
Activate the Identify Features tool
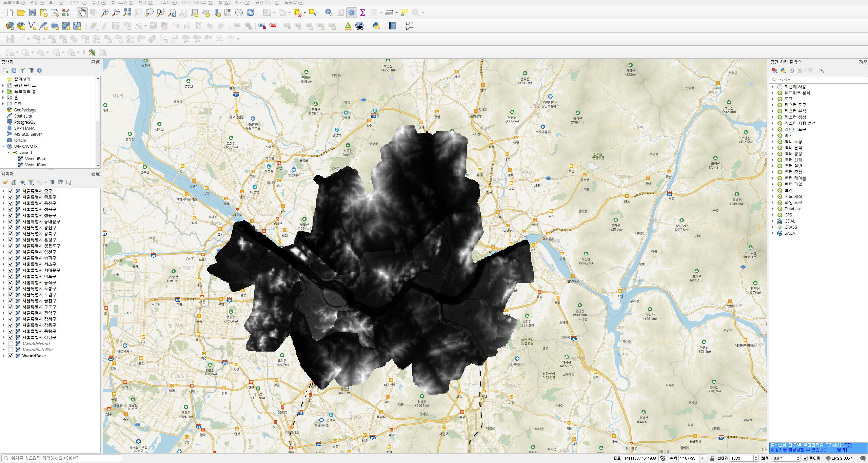(329, 13)
